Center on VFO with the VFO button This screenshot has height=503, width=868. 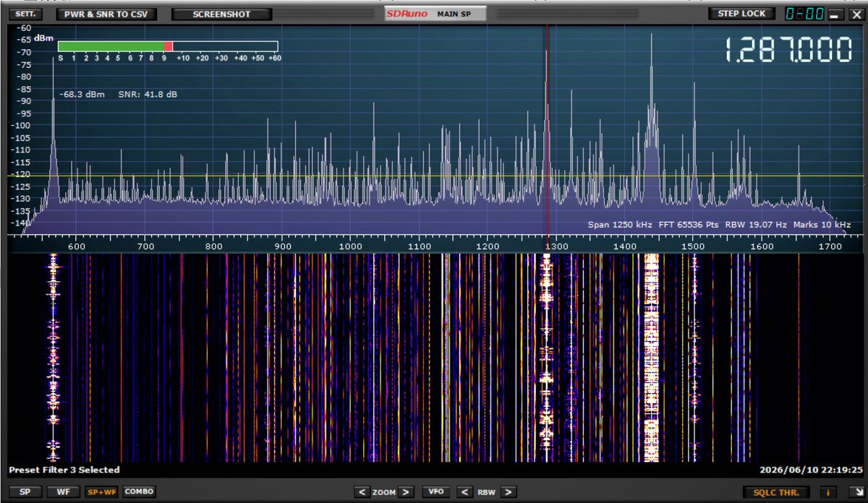435,491
